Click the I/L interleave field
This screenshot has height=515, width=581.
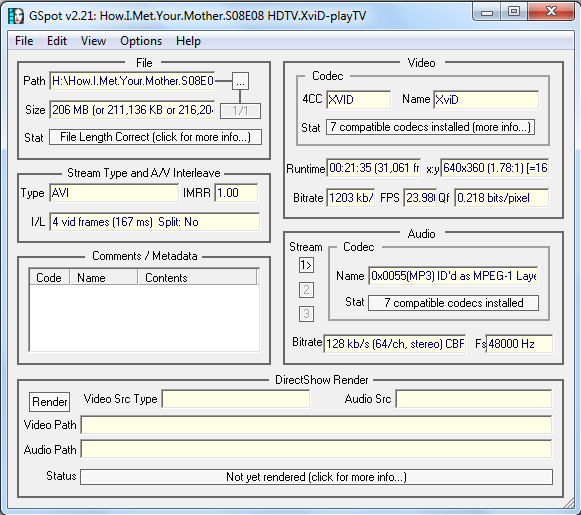click(x=155, y=222)
